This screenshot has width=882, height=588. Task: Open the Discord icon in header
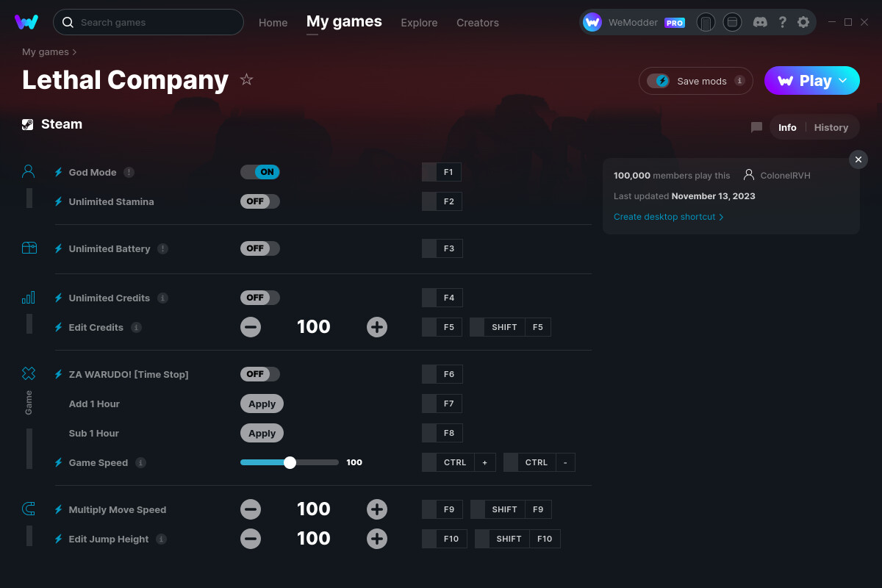click(x=761, y=22)
